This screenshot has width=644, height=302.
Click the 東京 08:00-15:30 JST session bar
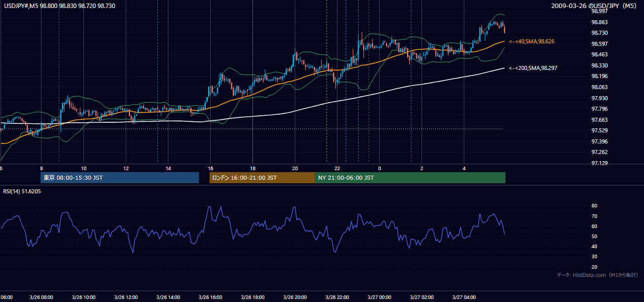click(120, 178)
